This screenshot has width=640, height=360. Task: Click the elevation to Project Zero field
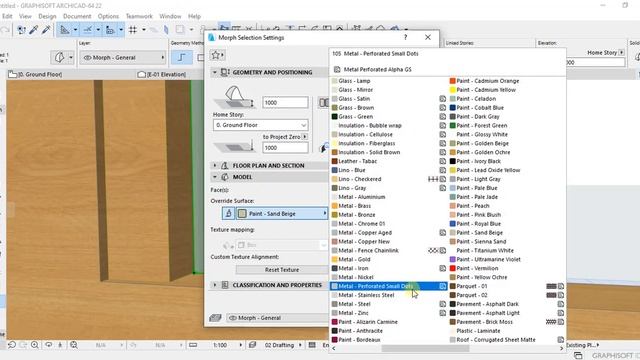pyautogui.click(x=285, y=148)
